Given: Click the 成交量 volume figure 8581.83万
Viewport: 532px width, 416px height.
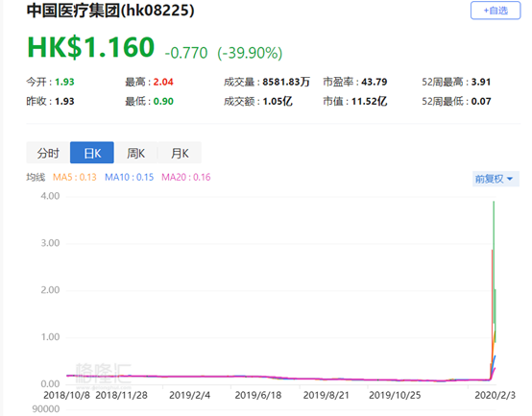Looking at the screenshot, I should pyautogui.click(x=286, y=82).
